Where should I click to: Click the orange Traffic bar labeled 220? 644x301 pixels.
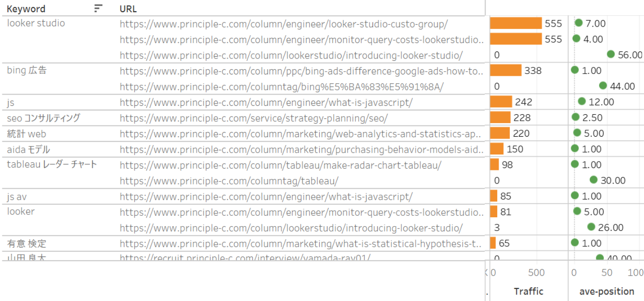pos(500,133)
